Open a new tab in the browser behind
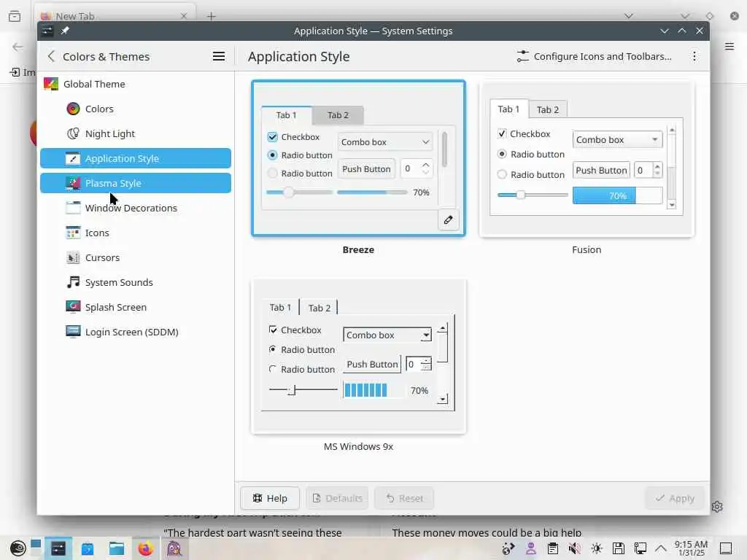 click(211, 16)
